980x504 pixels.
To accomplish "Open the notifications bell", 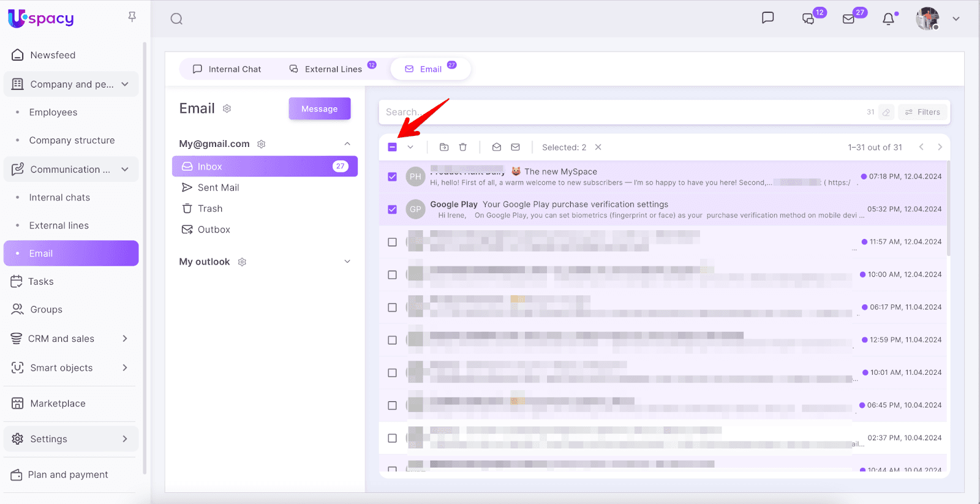I will click(888, 19).
